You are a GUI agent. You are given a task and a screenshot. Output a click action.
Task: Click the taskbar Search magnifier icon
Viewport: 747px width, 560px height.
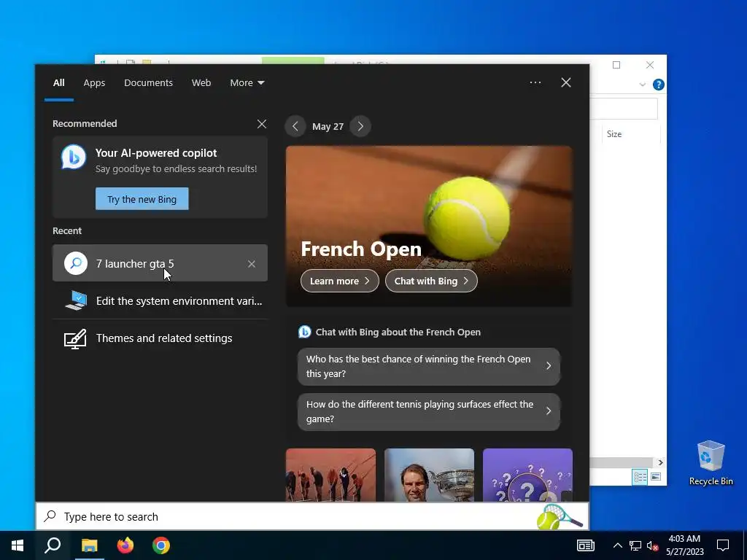pyautogui.click(x=53, y=545)
